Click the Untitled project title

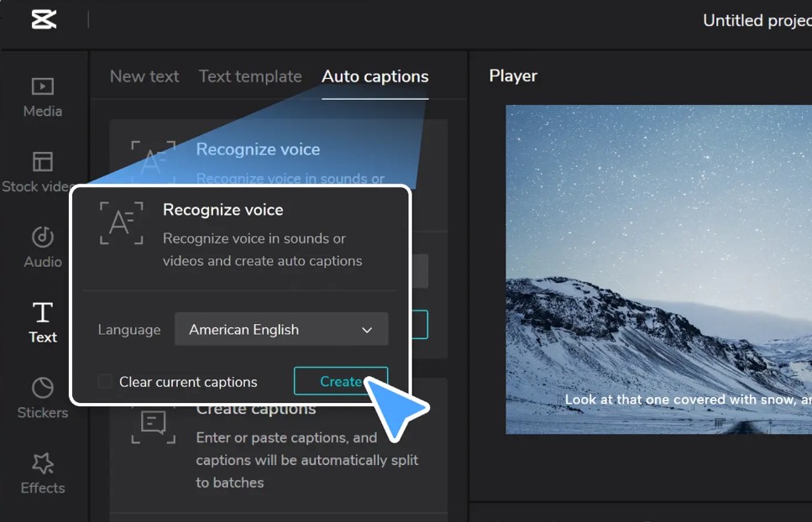757,21
